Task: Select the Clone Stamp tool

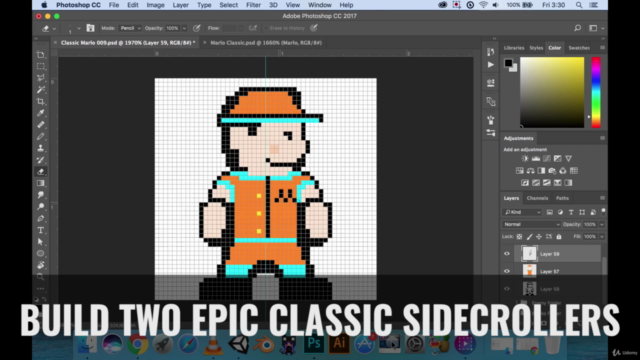Action: coord(40,148)
